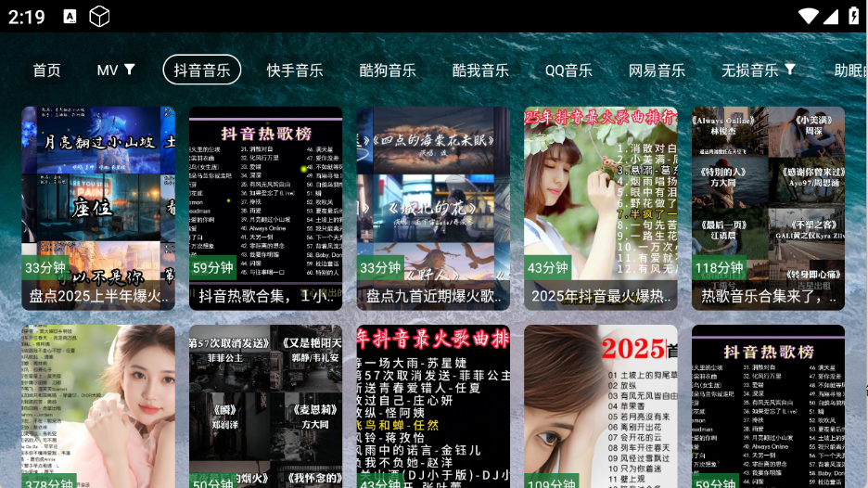Switch to 快手音乐 tab
The width and height of the screenshot is (868, 488).
295,71
